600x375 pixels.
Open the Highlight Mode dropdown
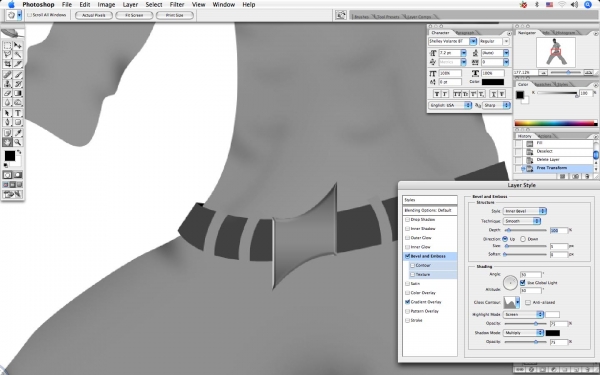coord(523,314)
